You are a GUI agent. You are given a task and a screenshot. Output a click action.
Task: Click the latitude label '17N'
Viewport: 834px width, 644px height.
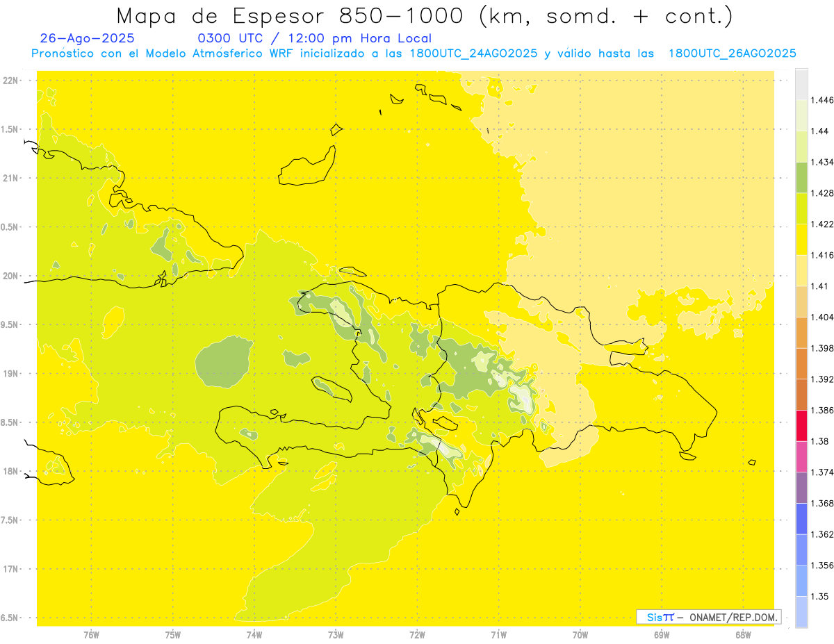tap(11, 569)
